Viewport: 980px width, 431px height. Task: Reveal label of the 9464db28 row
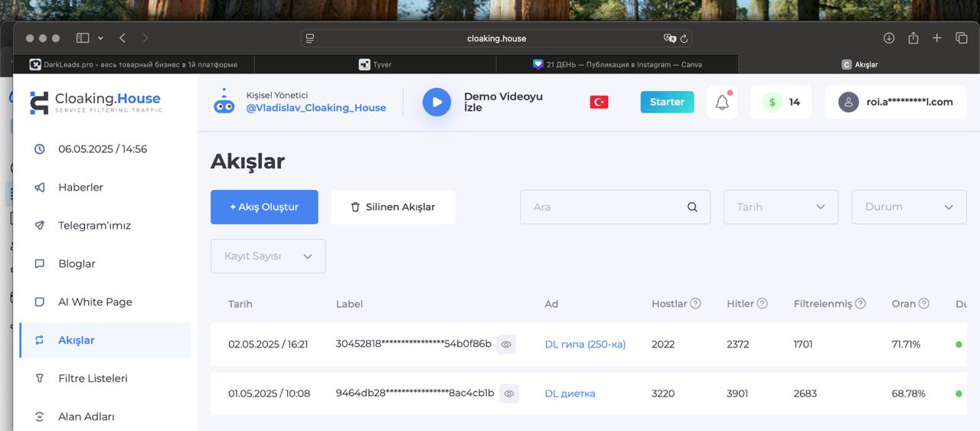point(509,393)
